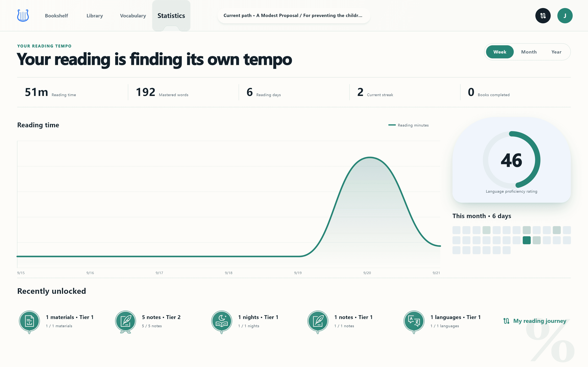The width and height of the screenshot is (588, 367).
Task: Click the darkest green day in month heatmap
Action: point(527,240)
